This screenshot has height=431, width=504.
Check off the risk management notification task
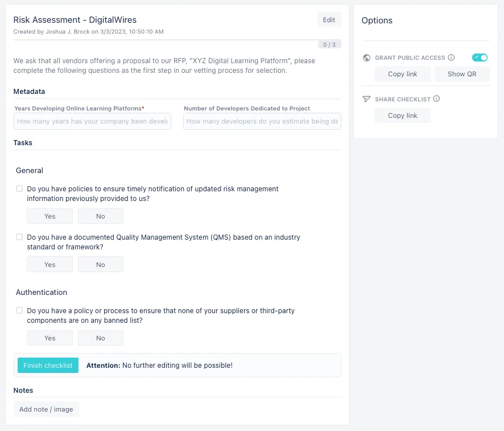coord(19,188)
